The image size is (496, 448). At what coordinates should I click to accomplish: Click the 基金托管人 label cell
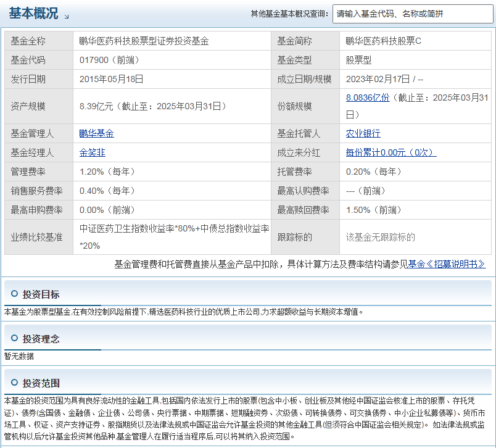[x=305, y=133]
